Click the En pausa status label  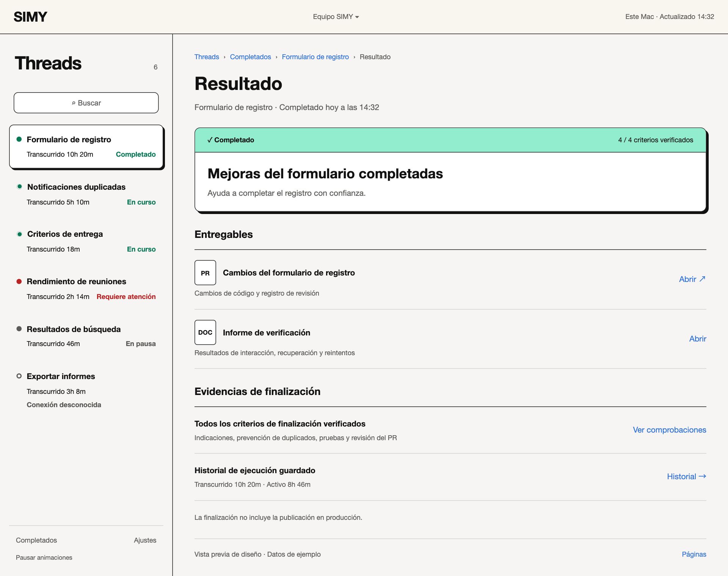coord(141,344)
